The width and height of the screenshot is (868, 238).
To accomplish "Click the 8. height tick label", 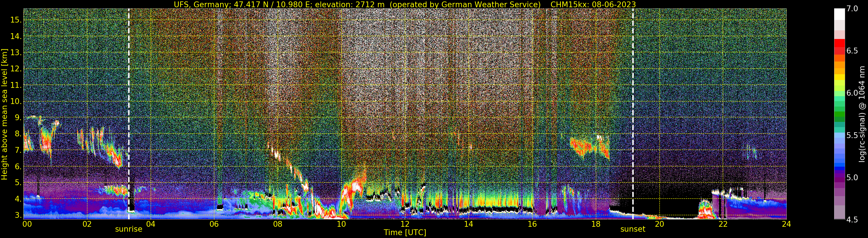I will [18, 134].
